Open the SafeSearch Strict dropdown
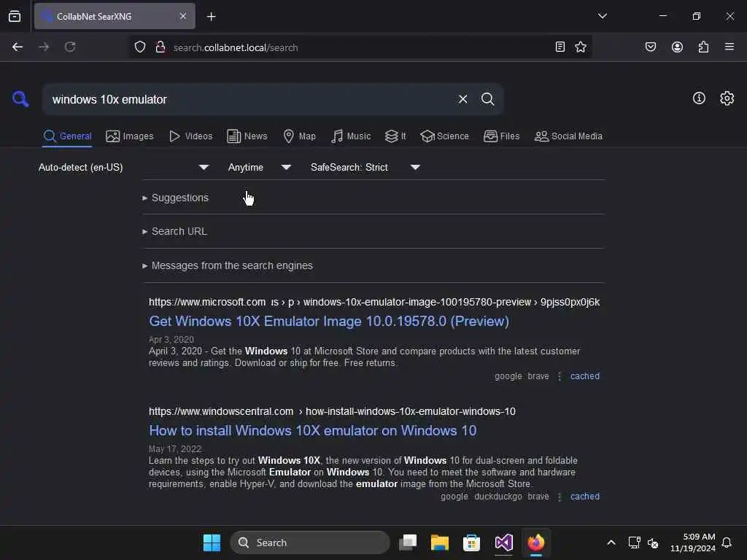Viewport: 747px width, 560px height. coord(365,167)
